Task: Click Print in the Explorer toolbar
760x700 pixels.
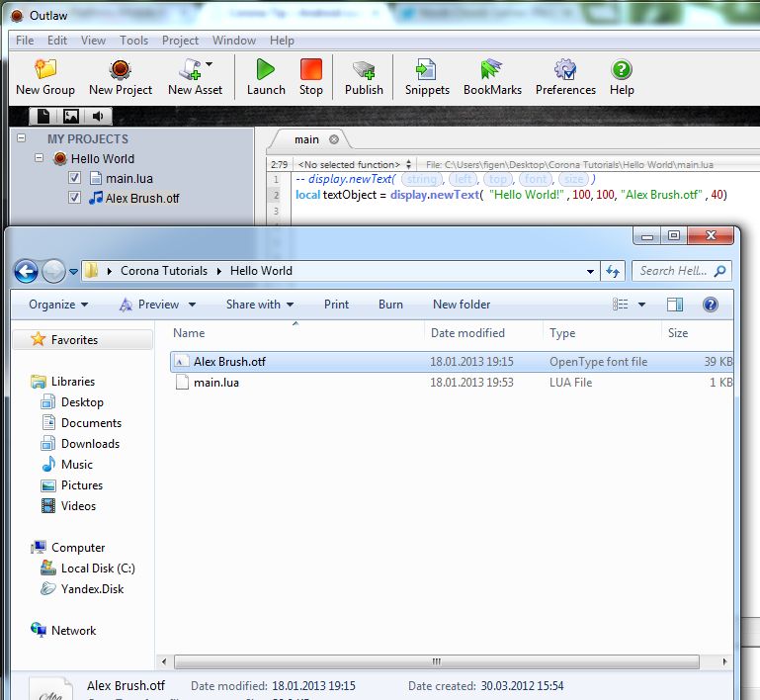Action: (336, 305)
